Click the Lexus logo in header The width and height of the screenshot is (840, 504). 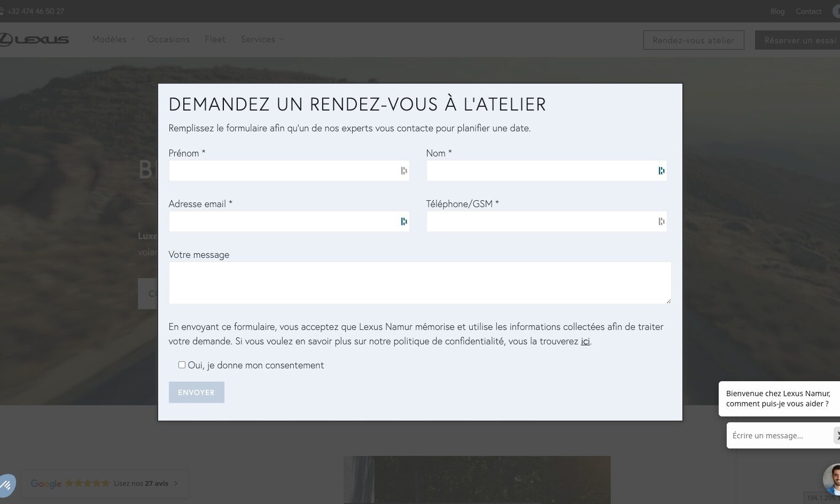pyautogui.click(x=35, y=40)
